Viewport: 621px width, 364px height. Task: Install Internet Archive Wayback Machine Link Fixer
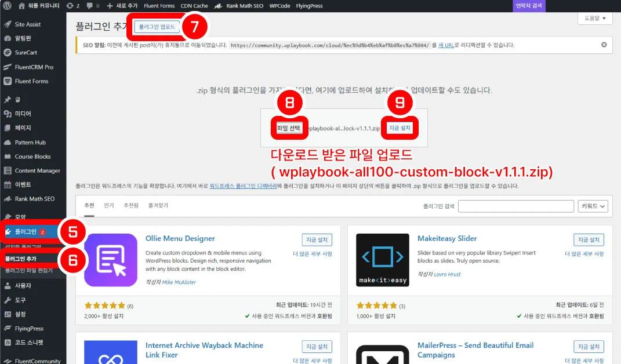click(317, 347)
